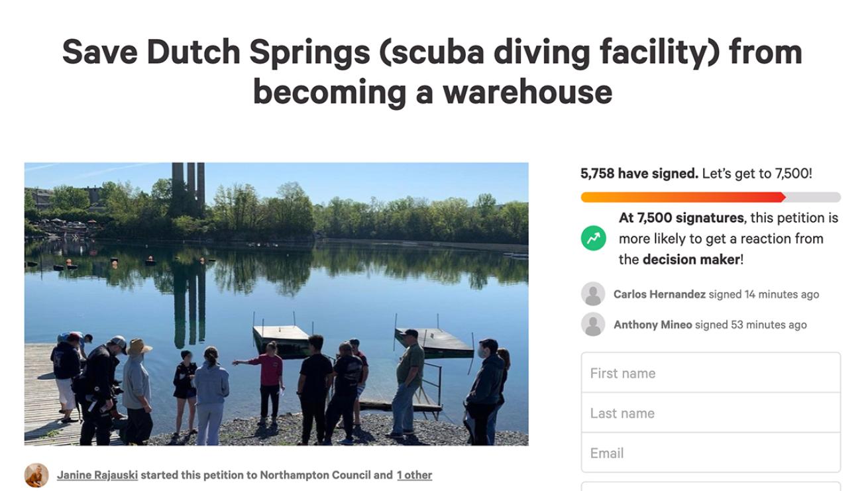The height and width of the screenshot is (491, 868).
Task: Open the "1 other" decision maker link
Action: 414,475
